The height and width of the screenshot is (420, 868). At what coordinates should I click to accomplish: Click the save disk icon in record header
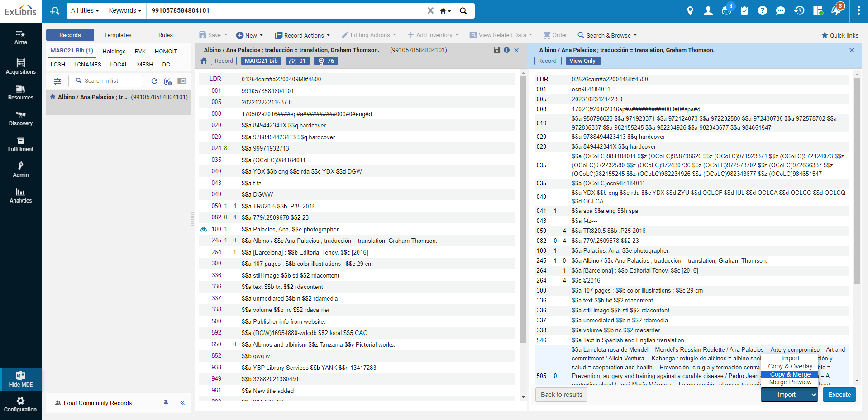(x=496, y=50)
